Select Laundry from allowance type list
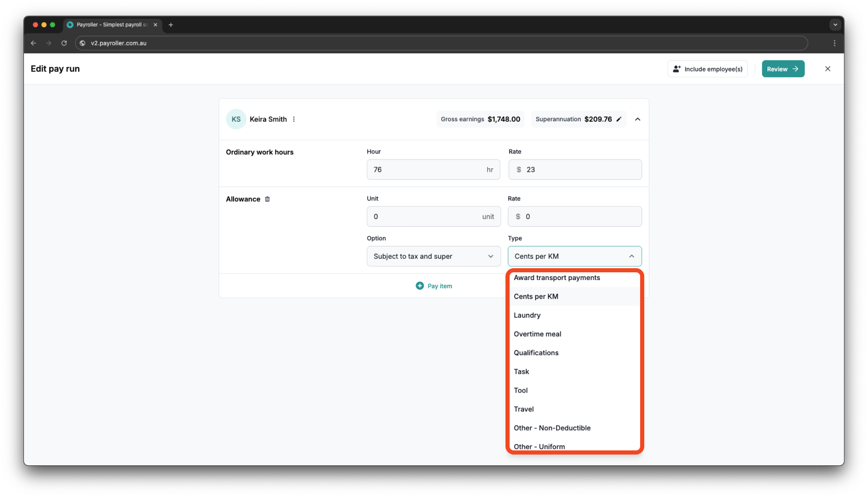This screenshot has height=497, width=868. point(527,315)
